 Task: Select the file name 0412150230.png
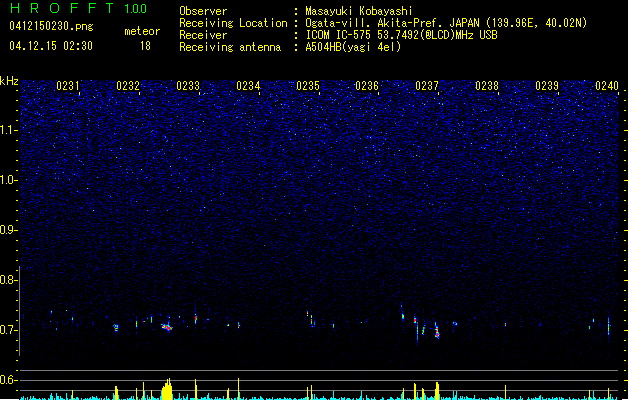coord(51,26)
